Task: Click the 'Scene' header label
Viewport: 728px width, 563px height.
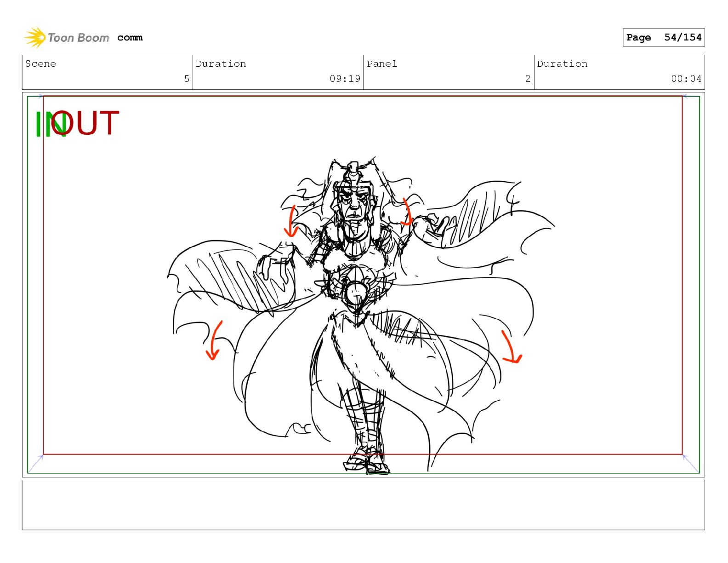Action: tap(40, 64)
